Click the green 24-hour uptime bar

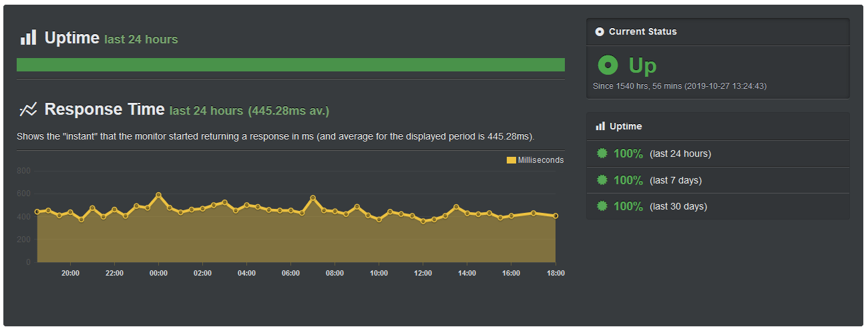click(x=290, y=65)
